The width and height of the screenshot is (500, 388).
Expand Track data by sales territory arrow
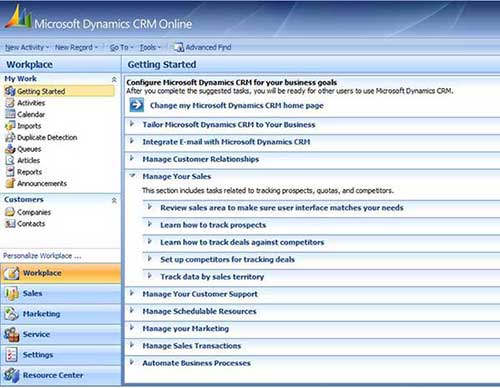pos(150,276)
